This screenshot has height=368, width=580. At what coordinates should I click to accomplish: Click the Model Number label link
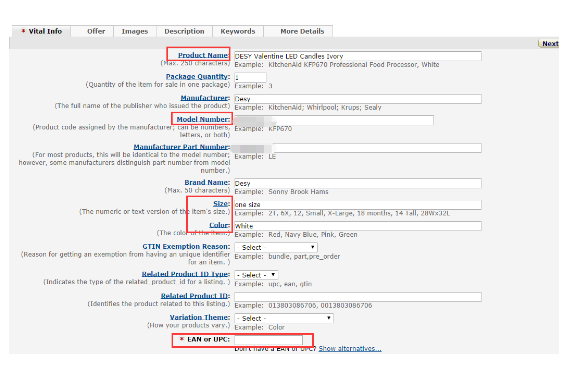pos(203,119)
